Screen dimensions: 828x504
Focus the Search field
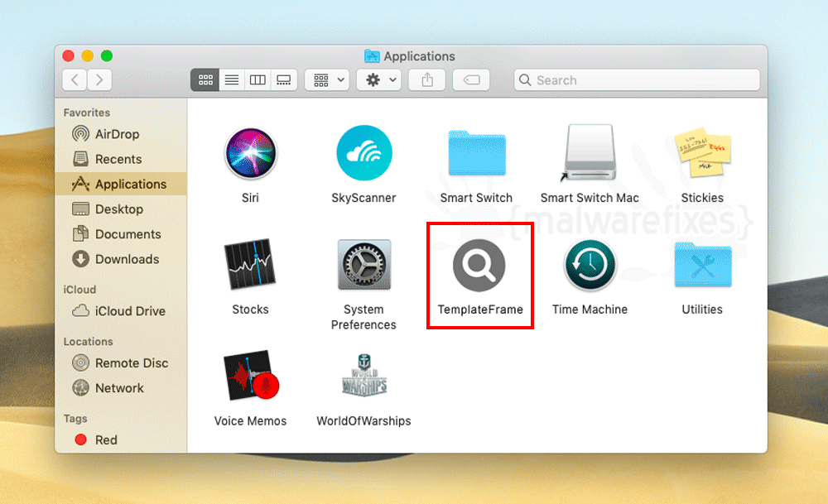coord(637,80)
